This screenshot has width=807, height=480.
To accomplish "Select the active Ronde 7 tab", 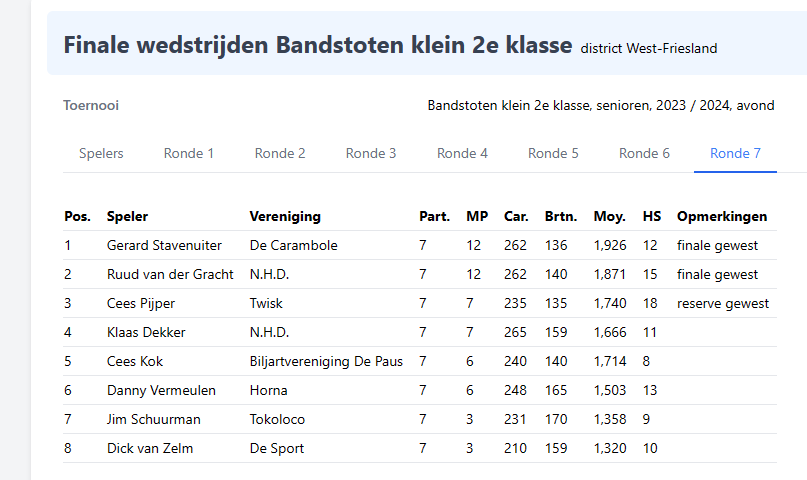I will click(x=735, y=153).
